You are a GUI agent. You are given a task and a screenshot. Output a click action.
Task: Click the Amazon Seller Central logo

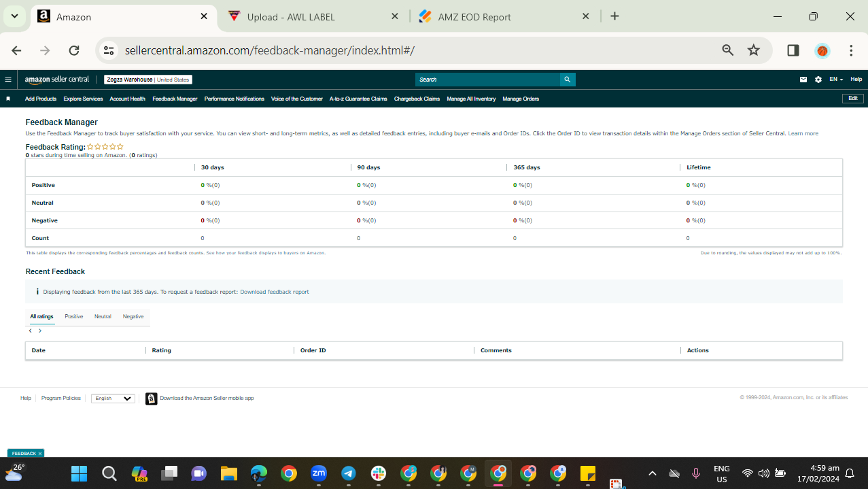pyautogui.click(x=57, y=80)
